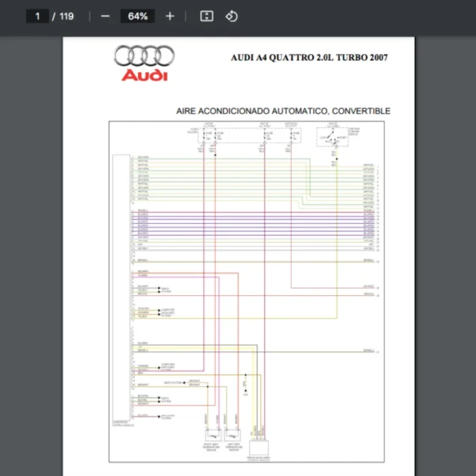
Task: Click the wiring diagram image
Action: click(247, 291)
